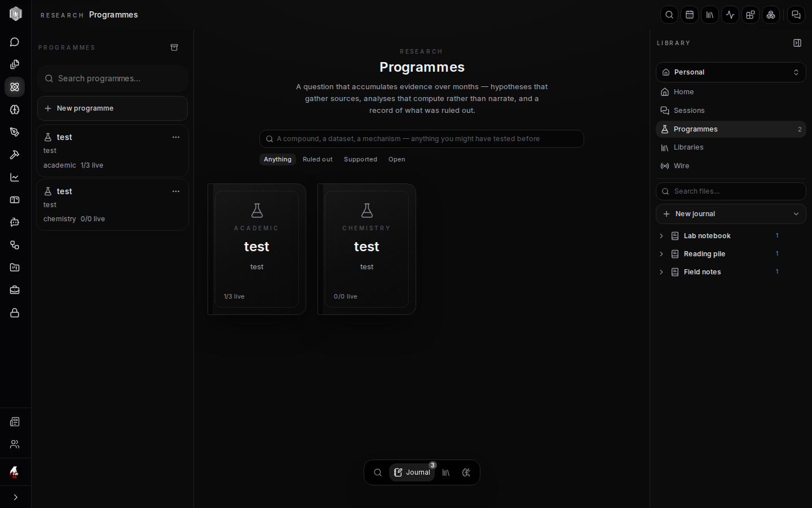Go to Home in Library panel
This screenshot has height=508, width=812.
click(x=731, y=92)
